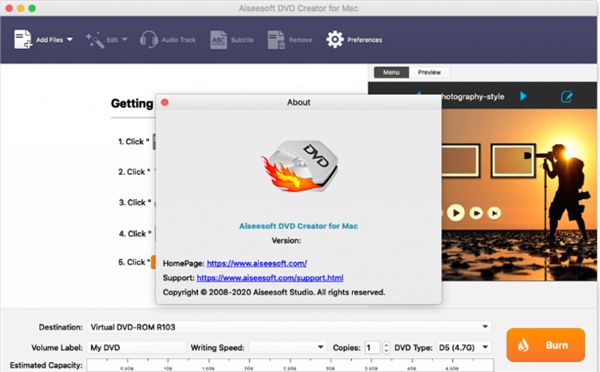Expand the Add Files dropdown arrow
The width and height of the screenshot is (600, 372).
[70, 39]
